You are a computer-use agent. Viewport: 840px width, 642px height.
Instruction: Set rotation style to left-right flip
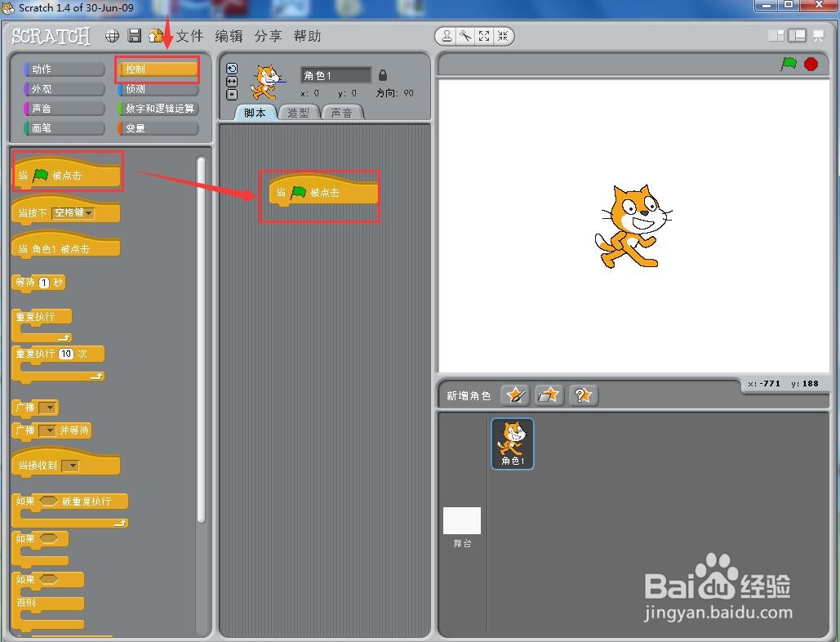tap(232, 82)
